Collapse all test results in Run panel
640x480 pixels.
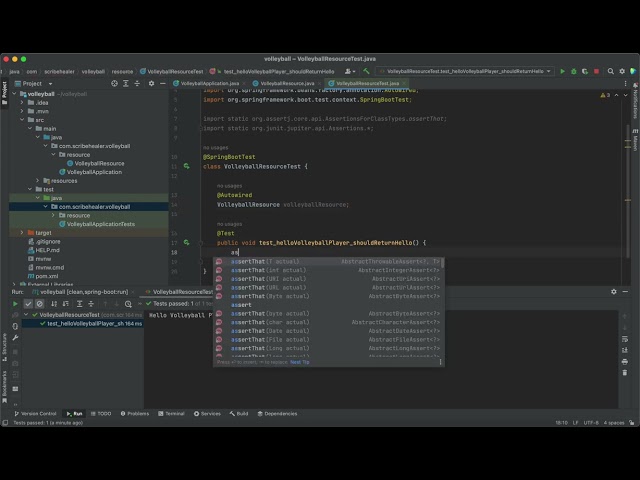click(91, 304)
